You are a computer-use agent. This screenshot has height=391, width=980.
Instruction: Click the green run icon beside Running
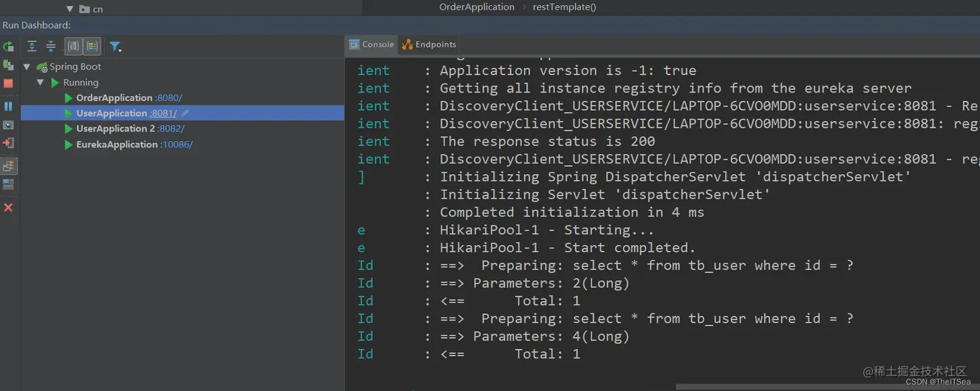(x=55, y=83)
